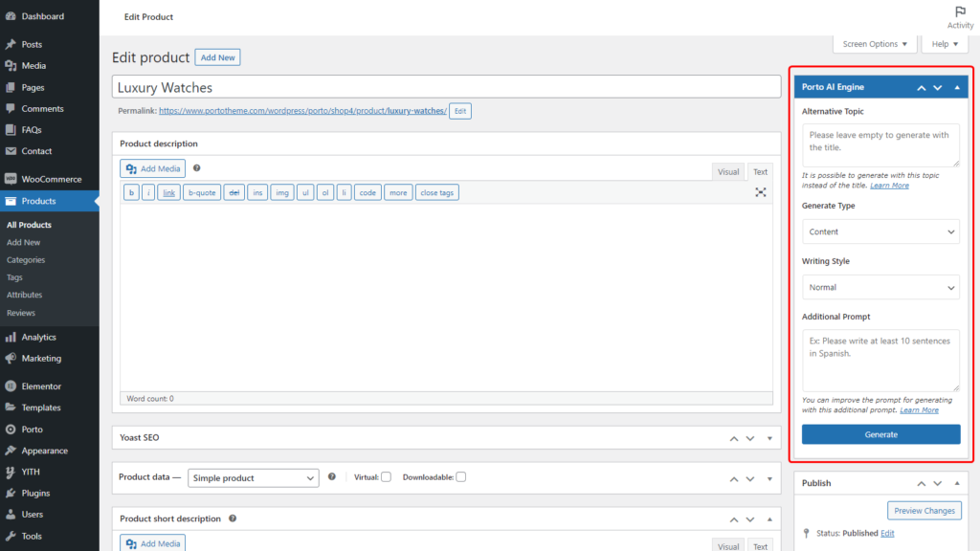The image size is (980, 551).
Task: Check the Downloadable checkbox
Action: click(460, 477)
